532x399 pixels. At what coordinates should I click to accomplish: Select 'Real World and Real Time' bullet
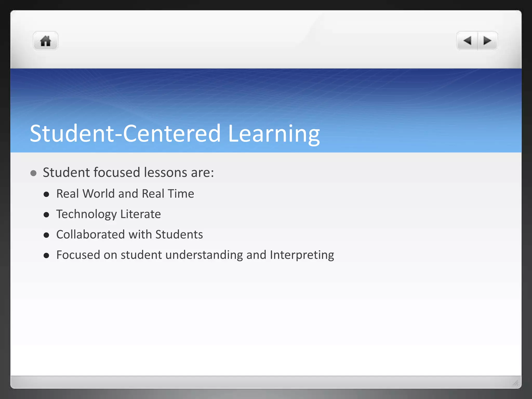coord(125,194)
